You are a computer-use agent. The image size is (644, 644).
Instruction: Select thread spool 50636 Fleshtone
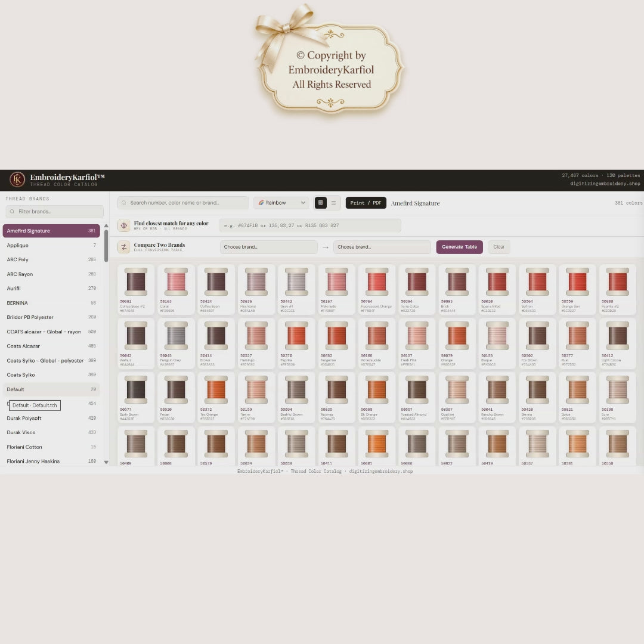pyautogui.click(x=256, y=290)
